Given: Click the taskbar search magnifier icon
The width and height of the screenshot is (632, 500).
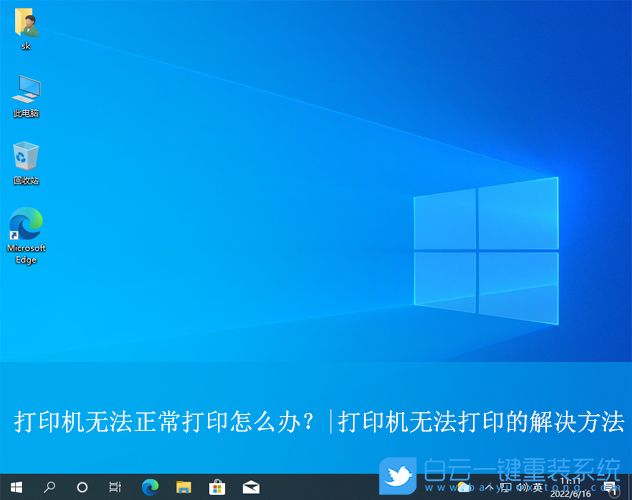Looking at the screenshot, I should [49, 487].
